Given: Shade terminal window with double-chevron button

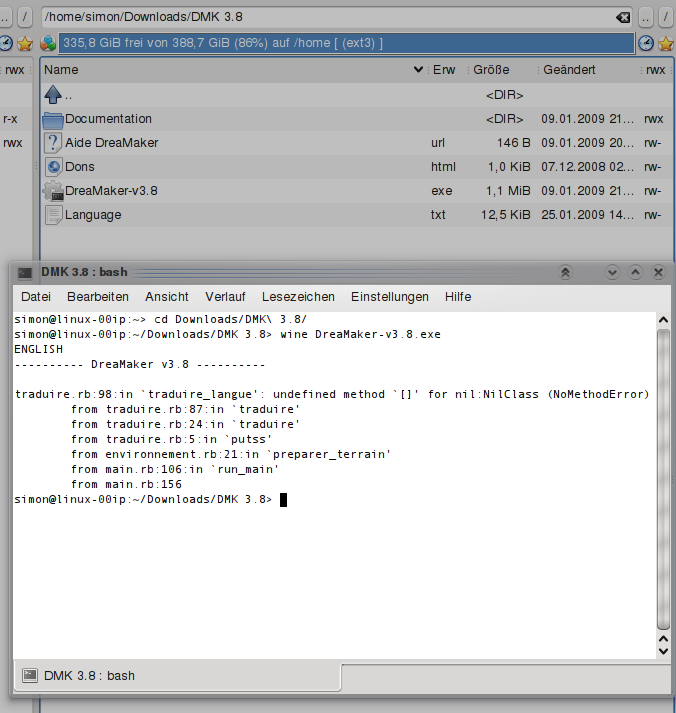Looking at the screenshot, I should click(565, 272).
